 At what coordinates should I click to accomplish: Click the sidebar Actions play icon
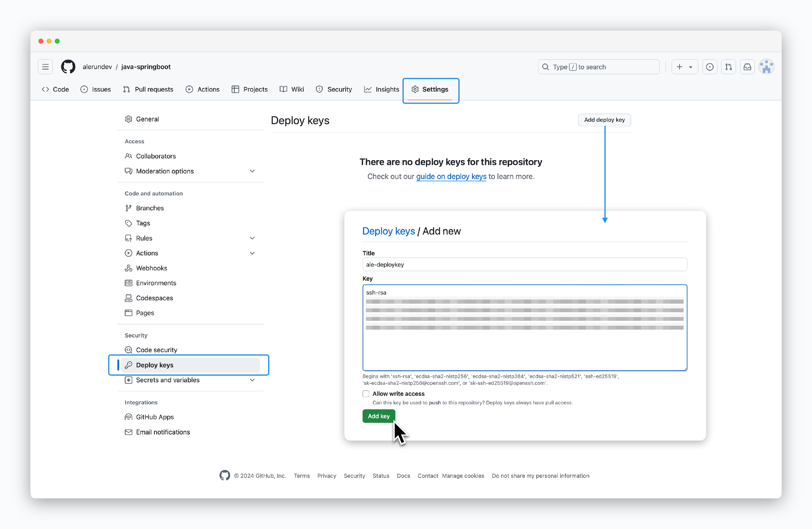tap(128, 253)
